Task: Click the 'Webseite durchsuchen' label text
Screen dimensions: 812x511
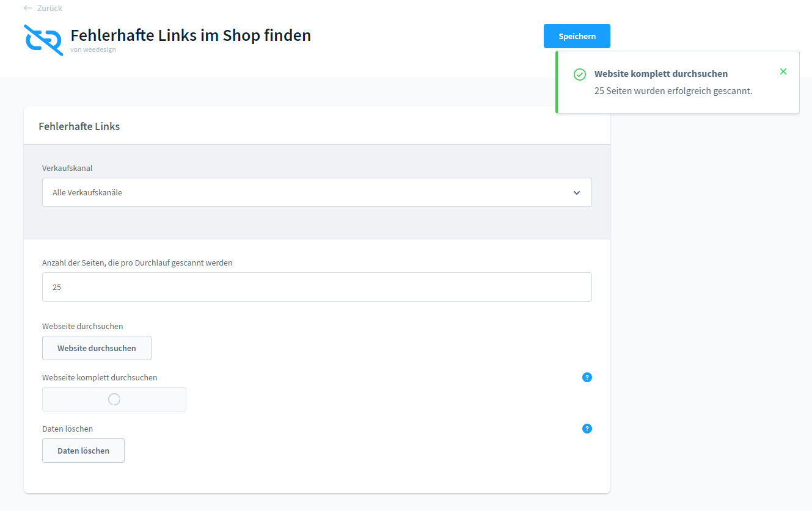Action: coord(82,327)
